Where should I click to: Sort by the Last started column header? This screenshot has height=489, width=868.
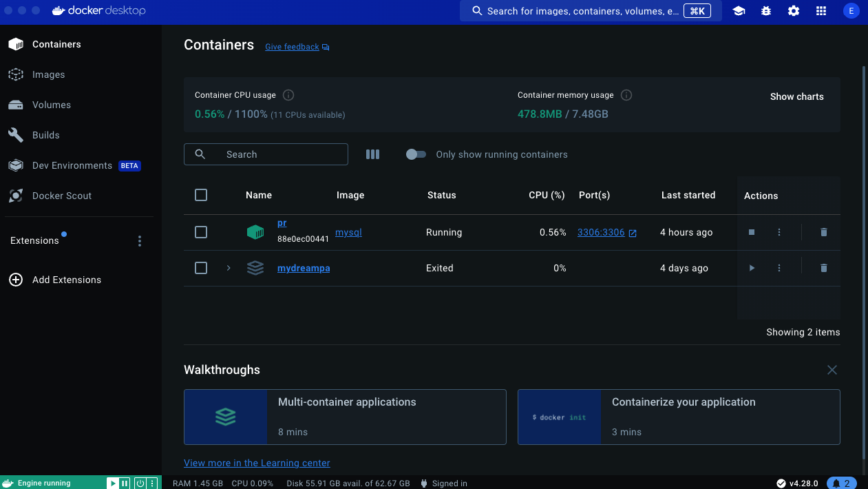688,196
